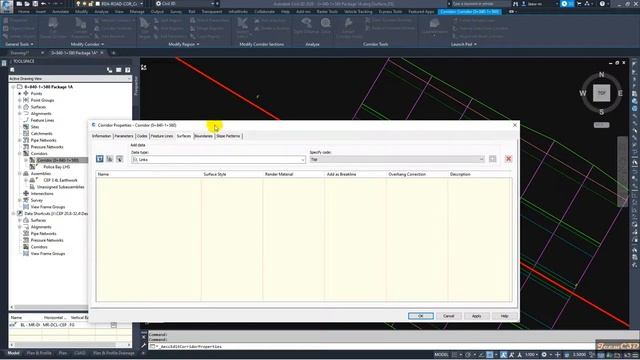This screenshot has height=360, width=640.
Task: Click the Undo arrow in quick access toolbar
Action: point(44,4)
